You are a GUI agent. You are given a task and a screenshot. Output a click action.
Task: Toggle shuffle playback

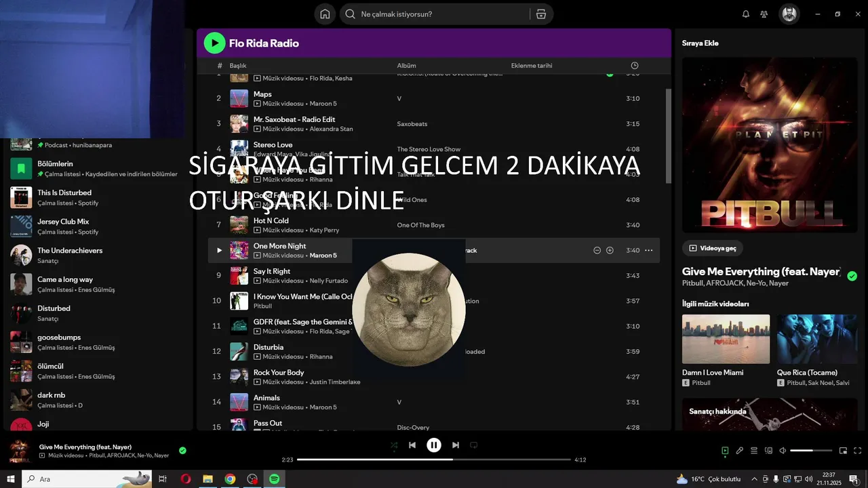394,445
